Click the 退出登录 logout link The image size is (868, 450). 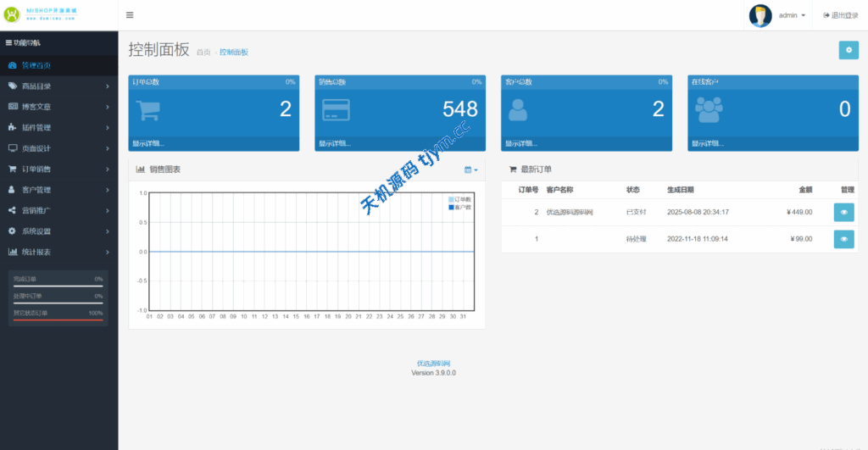tap(840, 15)
